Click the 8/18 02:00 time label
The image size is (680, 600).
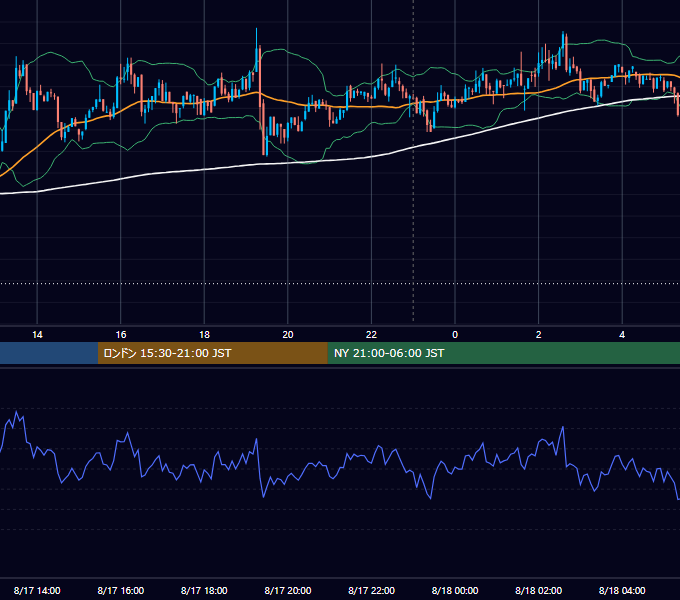[x=538, y=590]
